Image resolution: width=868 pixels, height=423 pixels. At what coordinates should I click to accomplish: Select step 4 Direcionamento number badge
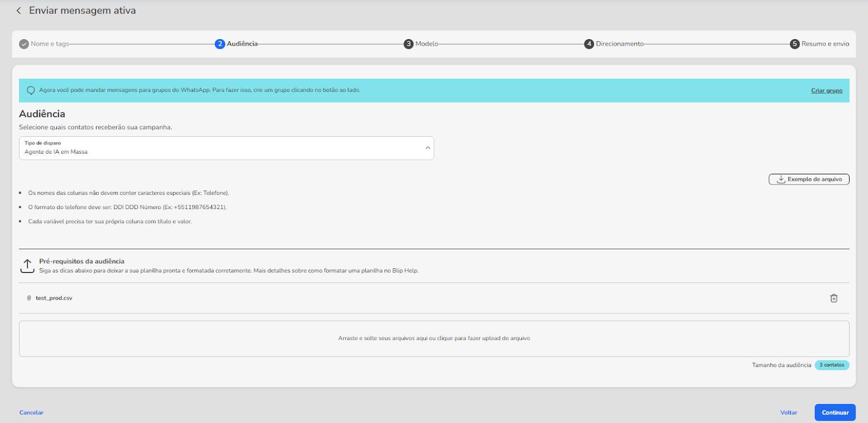[589, 44]
